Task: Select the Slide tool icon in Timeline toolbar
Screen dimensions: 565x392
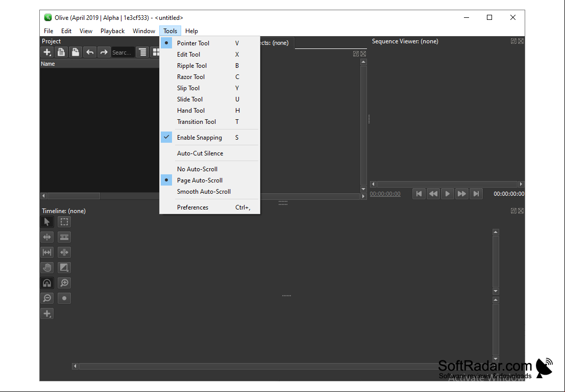Action: tap(64, 252)
